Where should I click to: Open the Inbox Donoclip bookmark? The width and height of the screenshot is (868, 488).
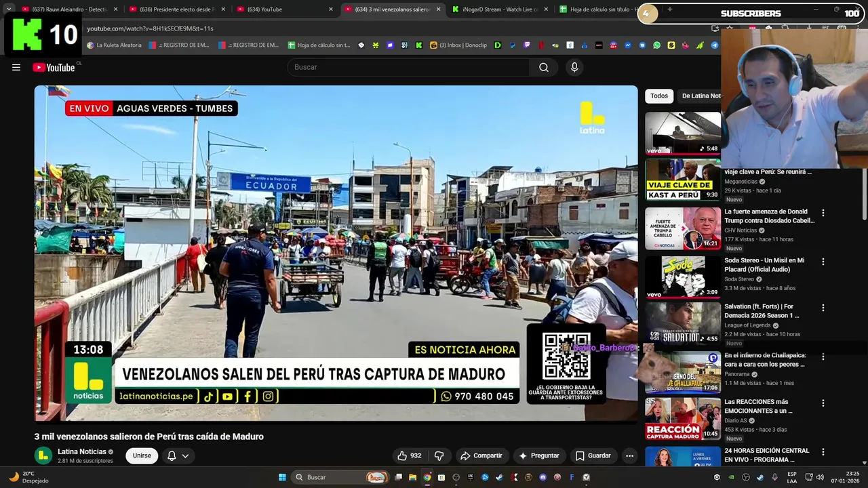coord(458,45)
